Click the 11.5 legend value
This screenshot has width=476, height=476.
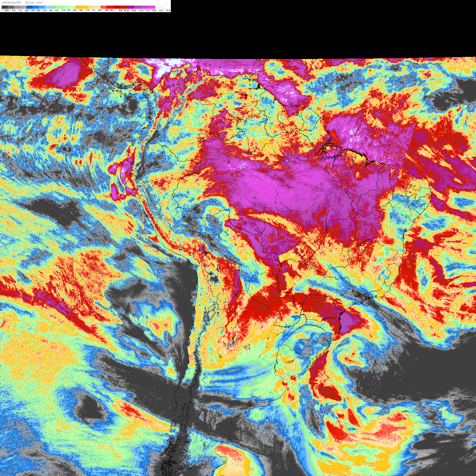(x=147, y=10)
